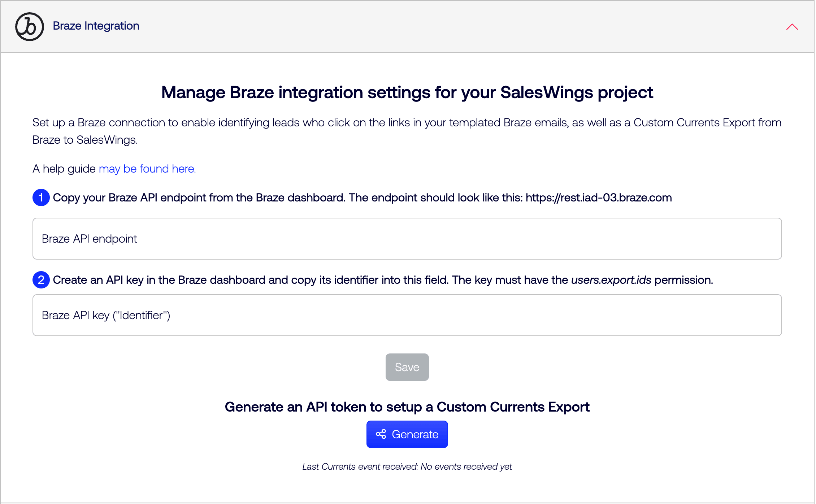This screenshot has width=816, height=504.
Task: Toggle the Braze Integration section closed
Action: [x=792, y=26]
